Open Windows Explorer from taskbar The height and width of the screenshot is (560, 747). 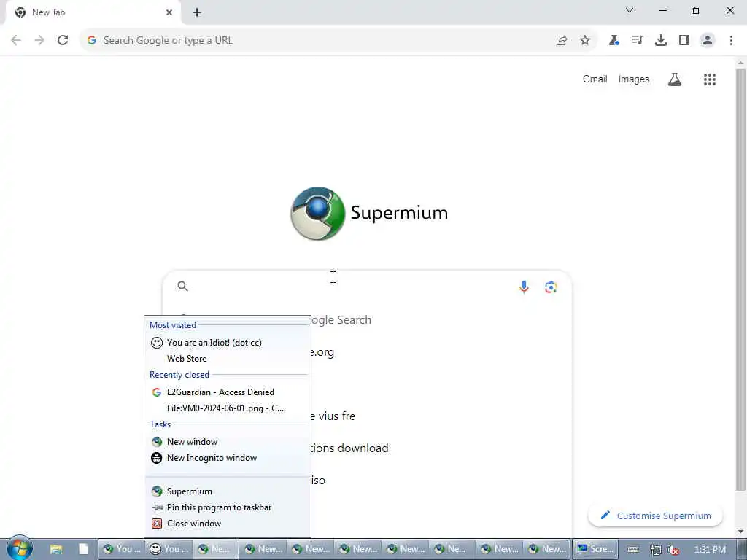point(56,549)
